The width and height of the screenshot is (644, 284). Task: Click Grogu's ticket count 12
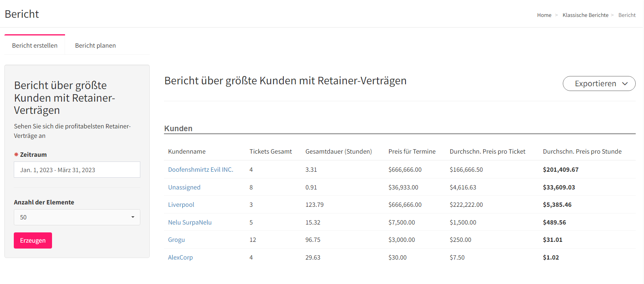tap(253, 239)
